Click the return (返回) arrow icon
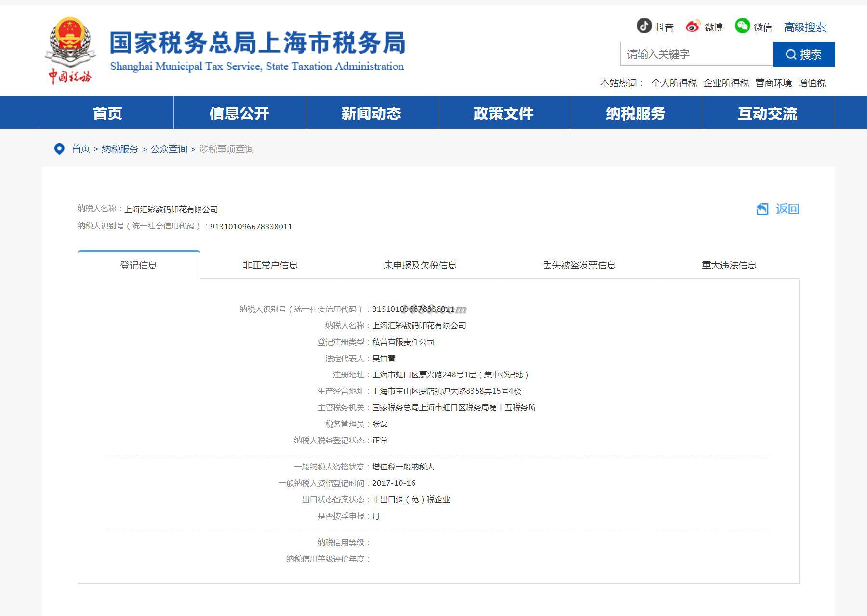 point(762,209)
